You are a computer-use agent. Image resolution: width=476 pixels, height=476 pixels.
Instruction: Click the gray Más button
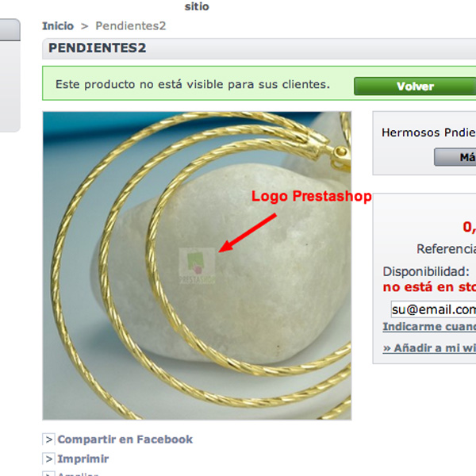455,157
